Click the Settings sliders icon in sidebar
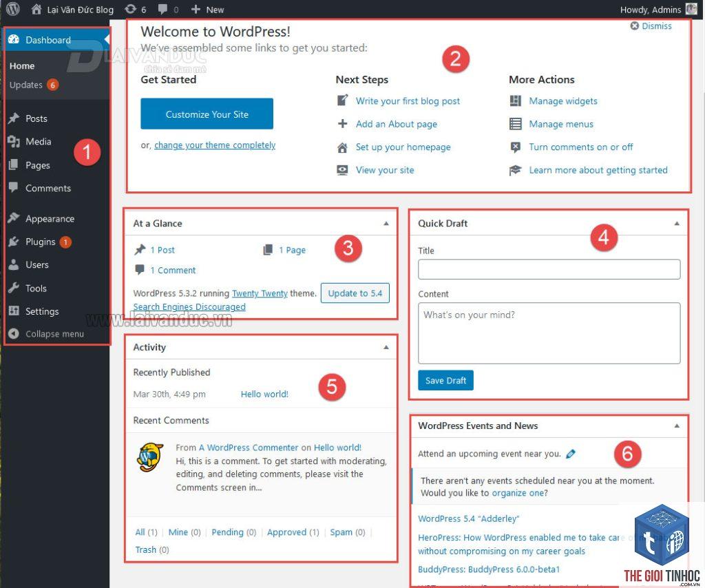The width and height of the screenshot is (705, 588). point(14,311)
